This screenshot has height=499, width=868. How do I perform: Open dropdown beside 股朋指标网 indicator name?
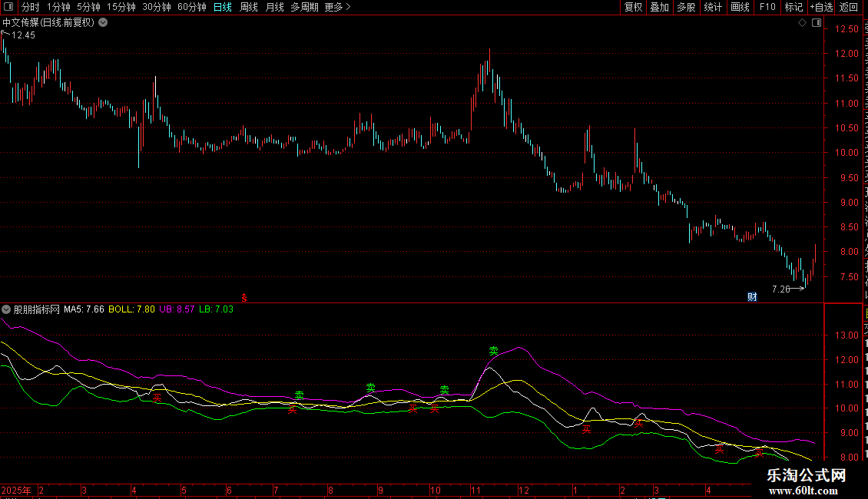pyautogui.click(x=6, y=309)
